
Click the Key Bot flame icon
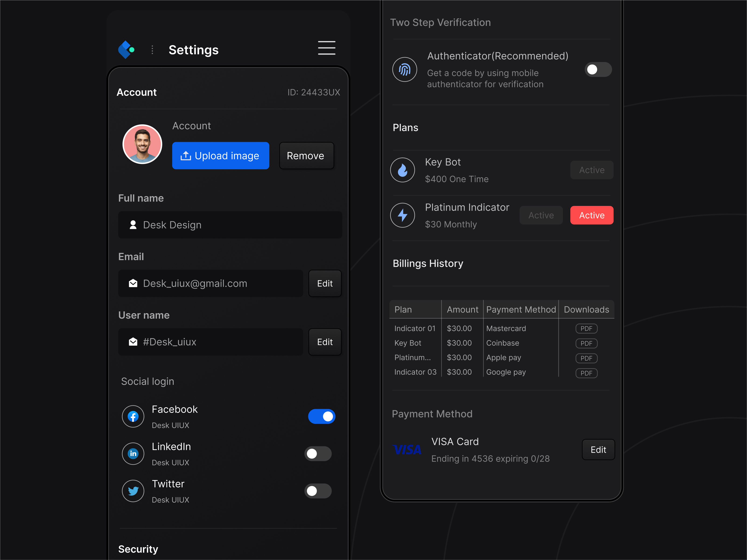pos(403,170)
